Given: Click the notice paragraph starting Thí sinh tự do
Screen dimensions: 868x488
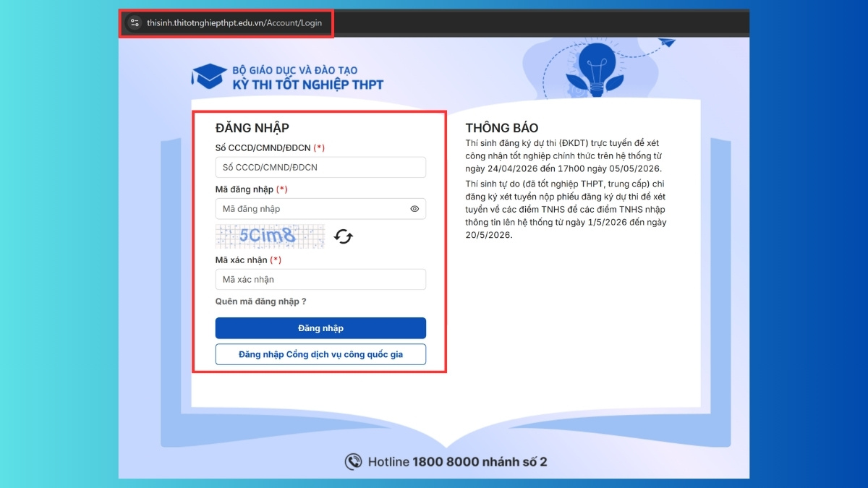Looking at the screenshot, I should (x=566, y=210).
